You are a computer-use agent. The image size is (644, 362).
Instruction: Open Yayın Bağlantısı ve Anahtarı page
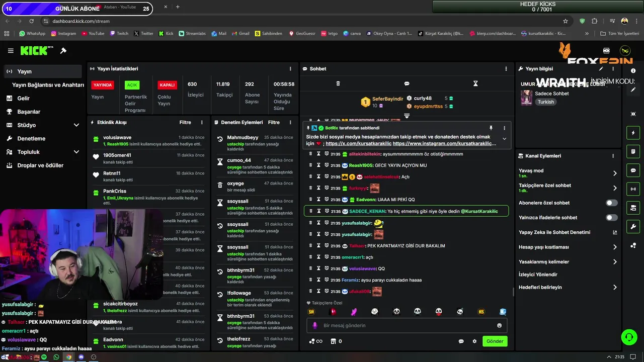48,85
